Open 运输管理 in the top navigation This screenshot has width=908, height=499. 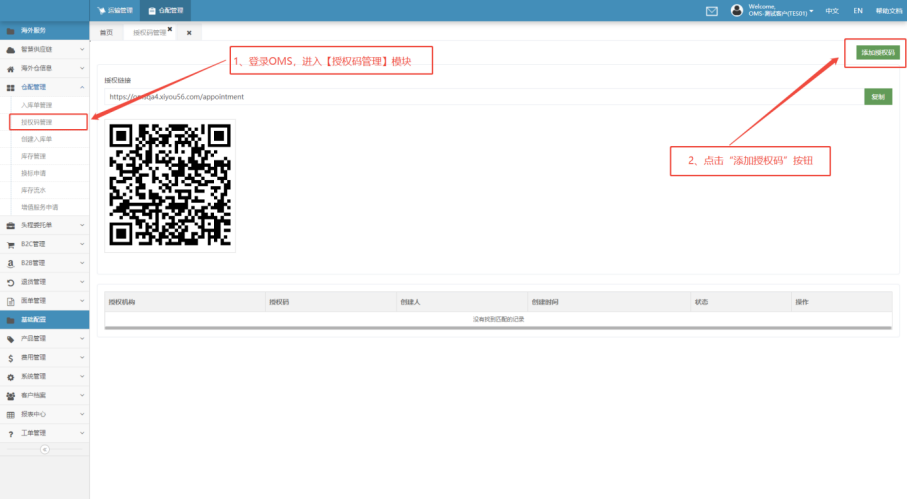118,11
